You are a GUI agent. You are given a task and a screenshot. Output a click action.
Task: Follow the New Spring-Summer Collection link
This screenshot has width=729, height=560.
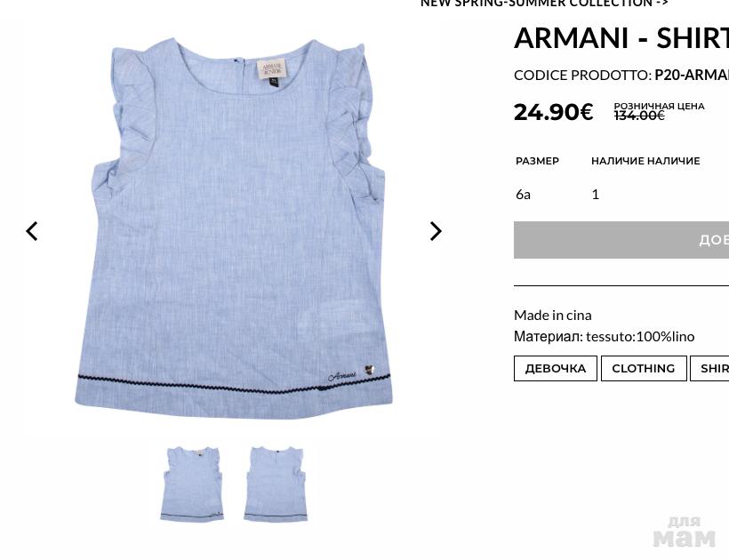tap(544, 4)
